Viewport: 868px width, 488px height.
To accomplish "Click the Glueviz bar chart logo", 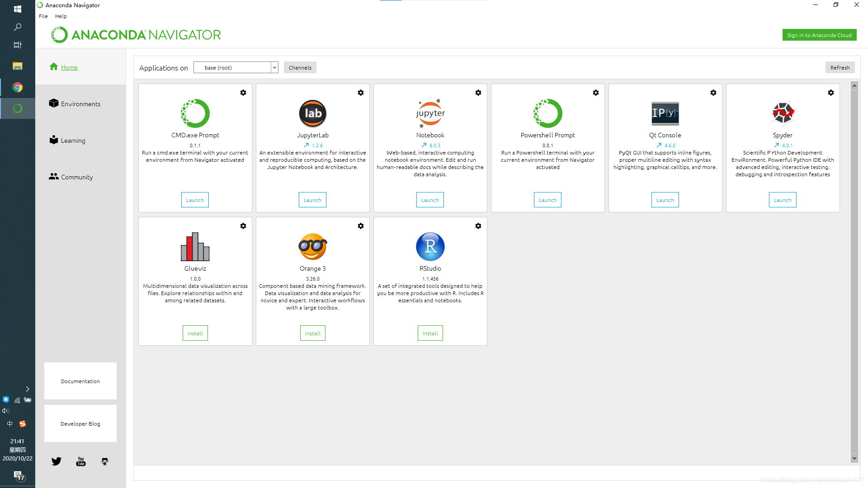I will (195, 247).
